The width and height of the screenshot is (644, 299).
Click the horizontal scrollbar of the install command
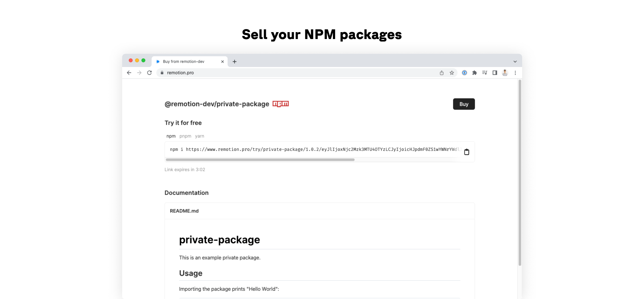click(x=260, y=160)
